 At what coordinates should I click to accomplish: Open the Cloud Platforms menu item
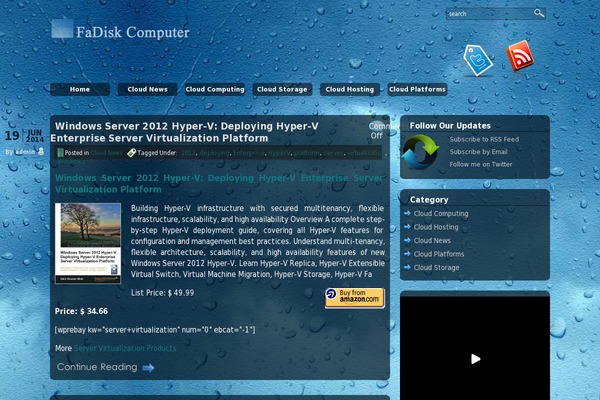coord(417,89)
